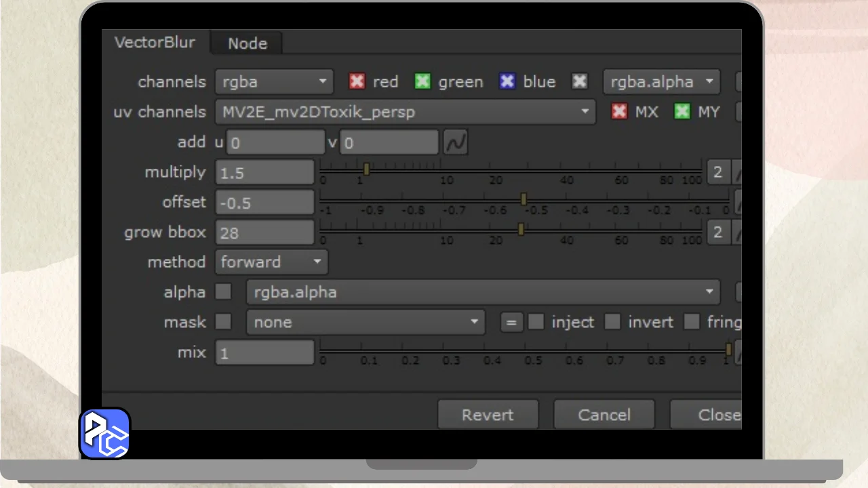Toggle the blue channel checkbox
868x488 pixels.
coord(507,82)
